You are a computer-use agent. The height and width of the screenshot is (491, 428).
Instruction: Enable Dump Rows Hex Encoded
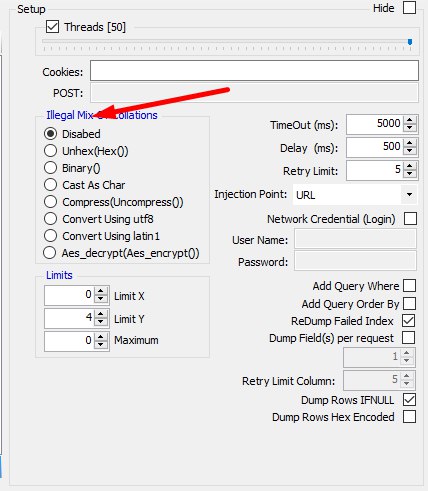[x=409, y=417]
